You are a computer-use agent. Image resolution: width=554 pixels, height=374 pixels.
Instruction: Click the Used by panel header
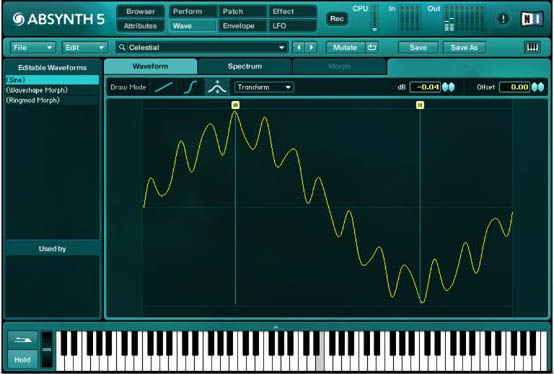tap(52, 249)
